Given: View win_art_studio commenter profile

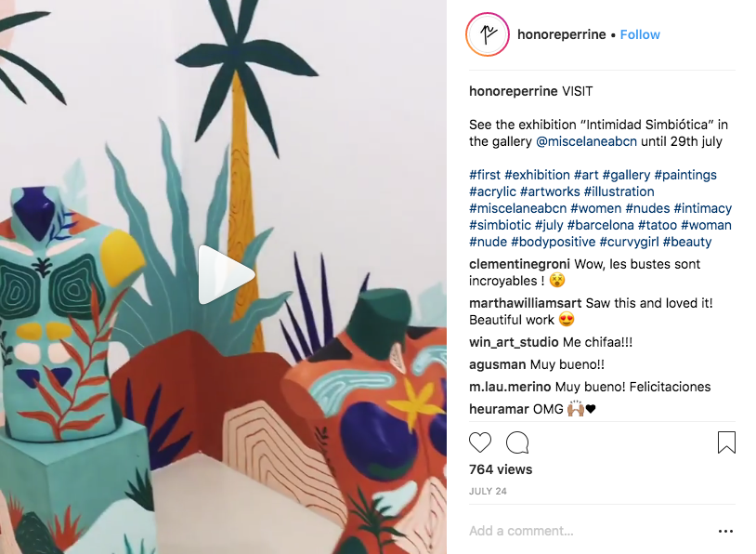Looking at the screenshot, I should tap(514, 342).
